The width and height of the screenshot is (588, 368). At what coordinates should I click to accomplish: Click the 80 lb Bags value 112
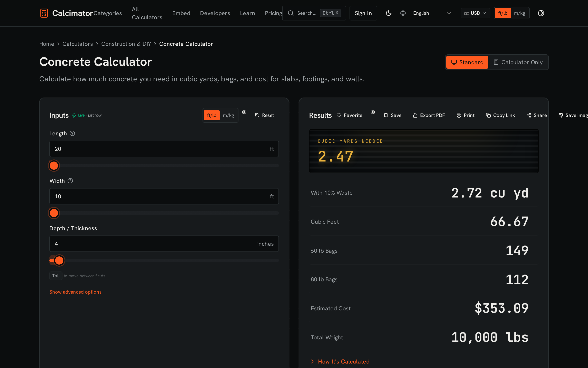pyautogui.click(x=517, y=279)
